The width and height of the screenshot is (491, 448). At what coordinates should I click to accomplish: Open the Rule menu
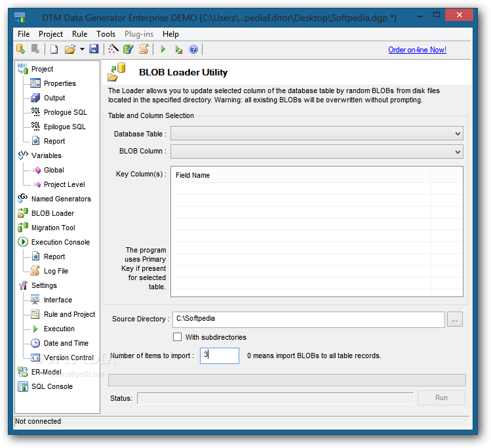coord(79,34)
